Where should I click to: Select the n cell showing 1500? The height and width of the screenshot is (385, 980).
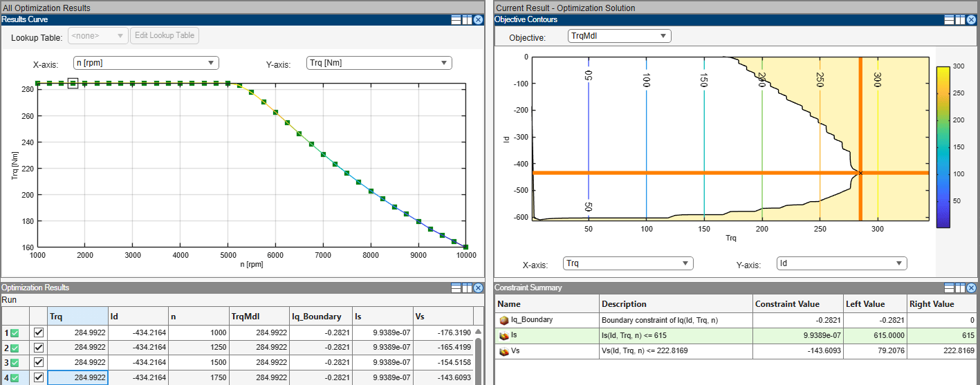(198, 362)
